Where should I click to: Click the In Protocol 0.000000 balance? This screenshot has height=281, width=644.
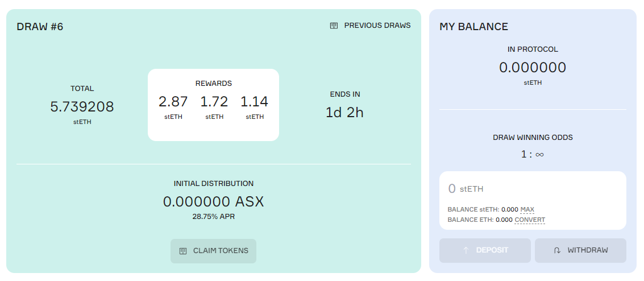[533, 67]
